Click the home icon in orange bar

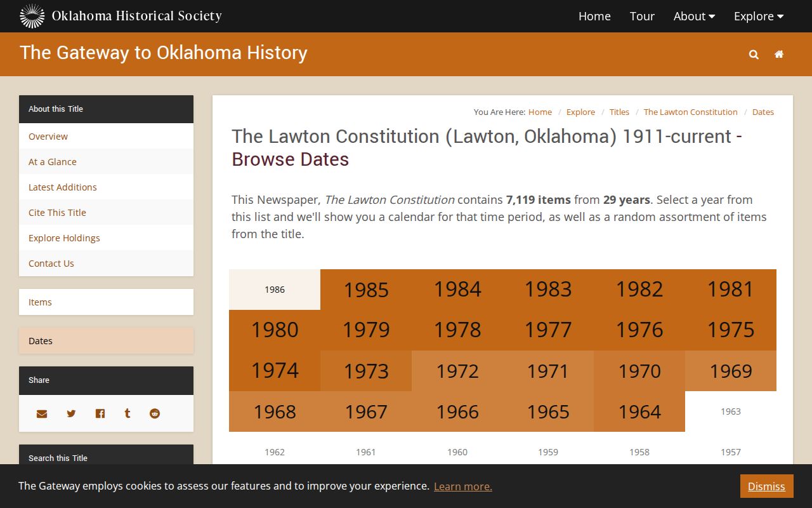pos(779,55)
